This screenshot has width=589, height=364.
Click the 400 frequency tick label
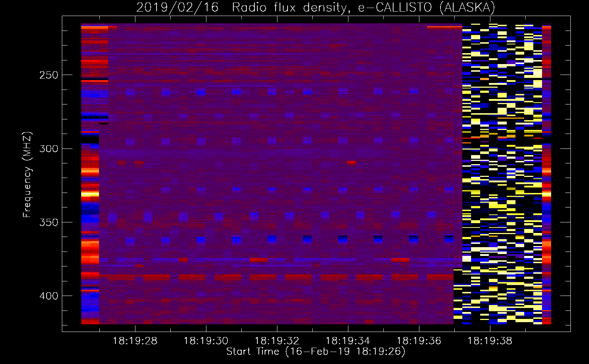[x=48, y=296]
